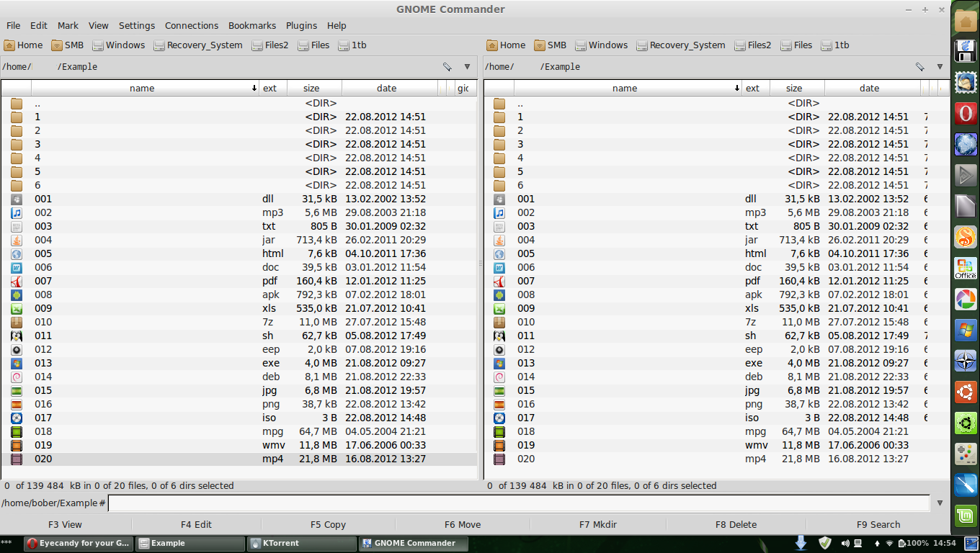This screenshot has height=553, width=980.
Task: Sort right panel by size column
Action: [x=797, y=88]
